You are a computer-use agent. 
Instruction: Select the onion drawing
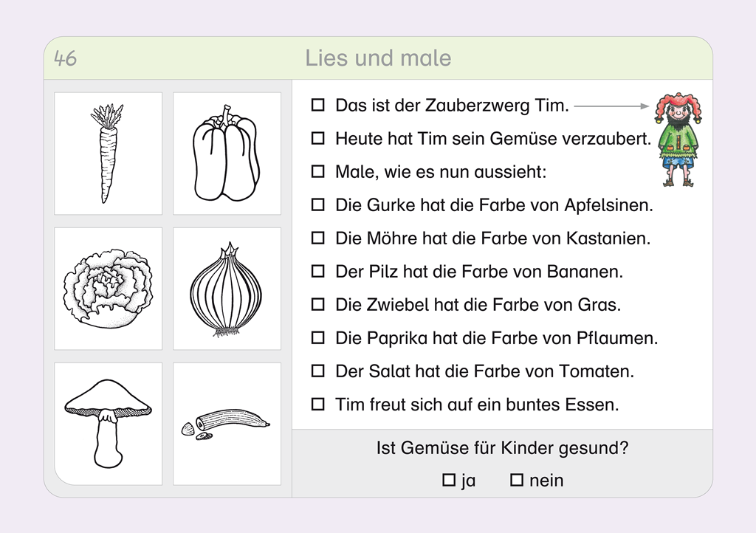(x=226, y=289)
